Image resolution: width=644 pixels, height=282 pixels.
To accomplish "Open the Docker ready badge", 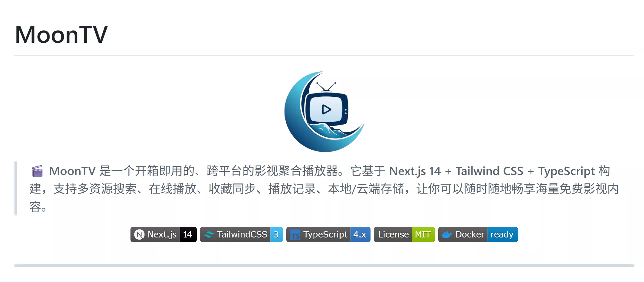I will point(478,235).
